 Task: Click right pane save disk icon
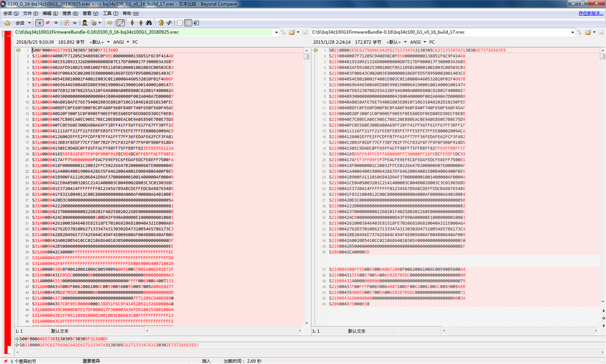click(602, 33)
